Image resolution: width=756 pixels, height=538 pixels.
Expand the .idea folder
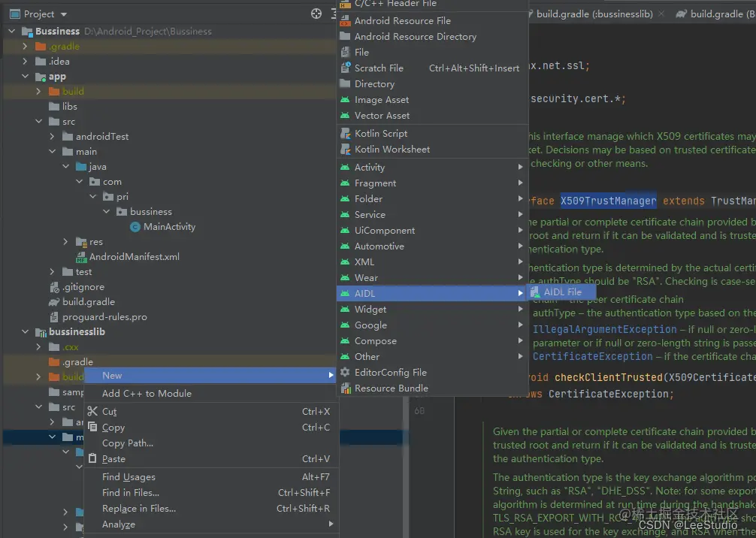point(25,61)
